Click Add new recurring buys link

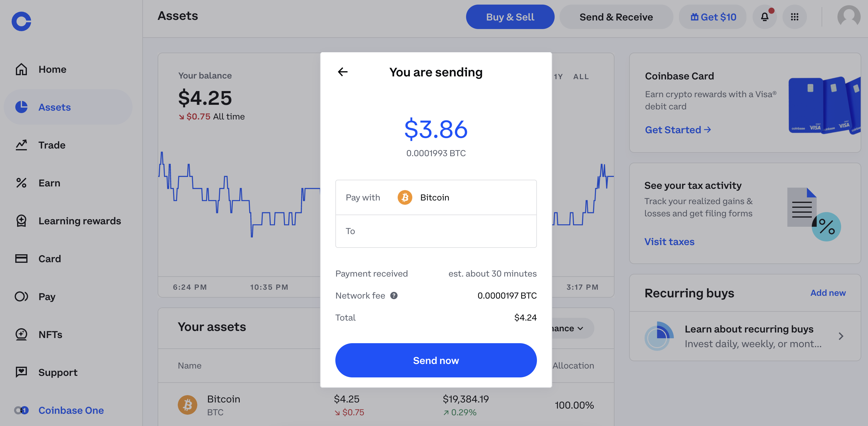pos(828,292)
